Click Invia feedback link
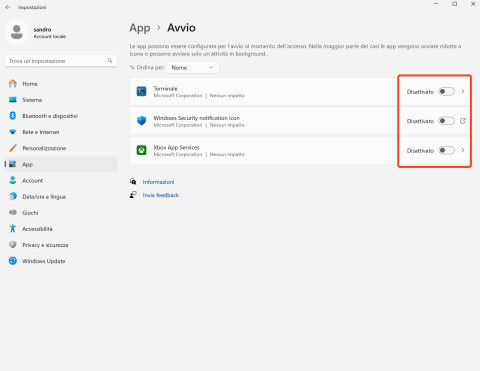 click(x=161, y=195)
